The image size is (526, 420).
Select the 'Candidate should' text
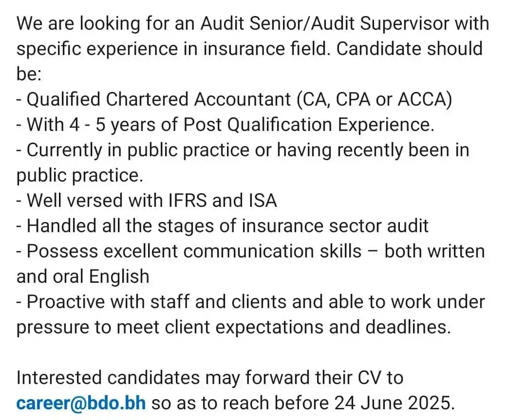click(x=409, y=49)
